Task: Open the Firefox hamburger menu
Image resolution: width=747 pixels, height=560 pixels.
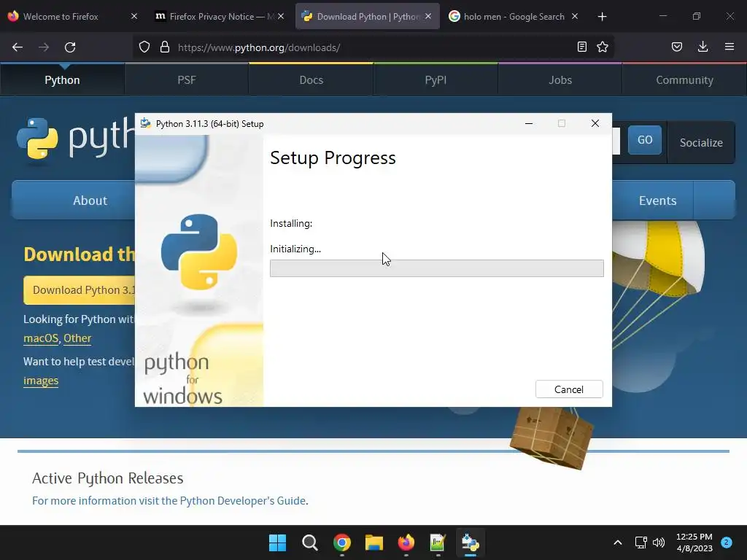Action: [x=729, y=47]
